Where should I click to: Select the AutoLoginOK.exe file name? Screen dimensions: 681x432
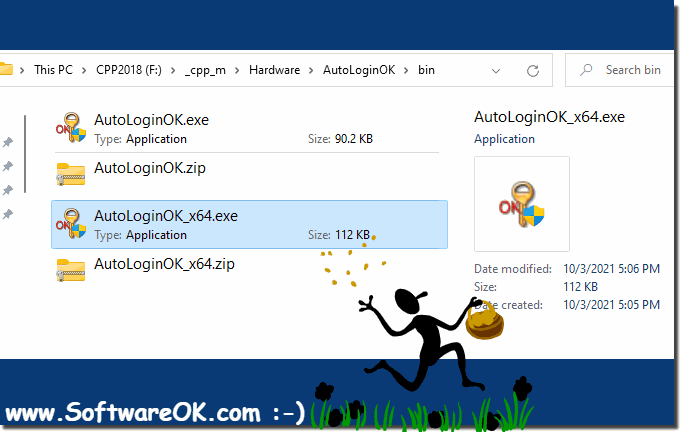point(151,119)
